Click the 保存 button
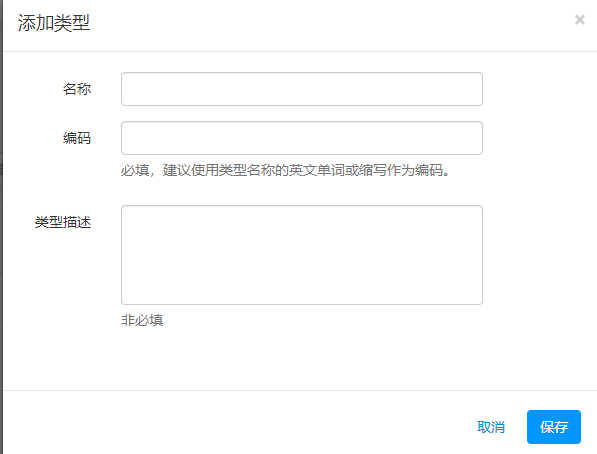The width and height of the screenshot is (597, 454). (x=554, y=427)
